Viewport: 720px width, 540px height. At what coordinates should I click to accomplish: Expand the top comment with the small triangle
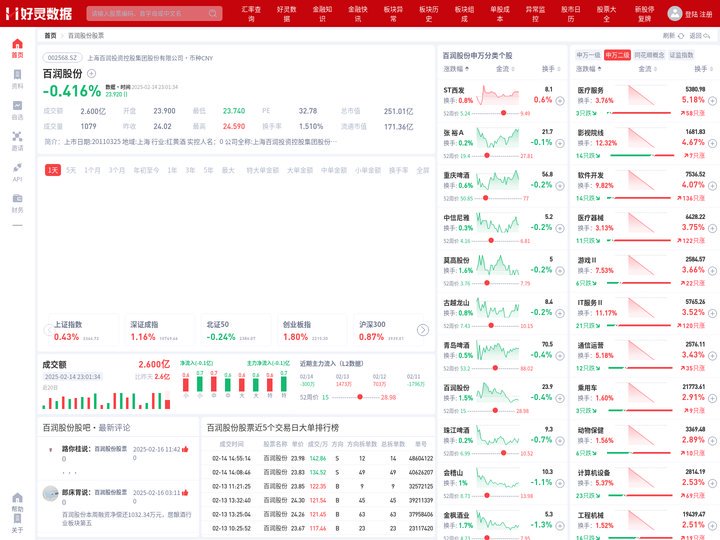pos(51,450)
